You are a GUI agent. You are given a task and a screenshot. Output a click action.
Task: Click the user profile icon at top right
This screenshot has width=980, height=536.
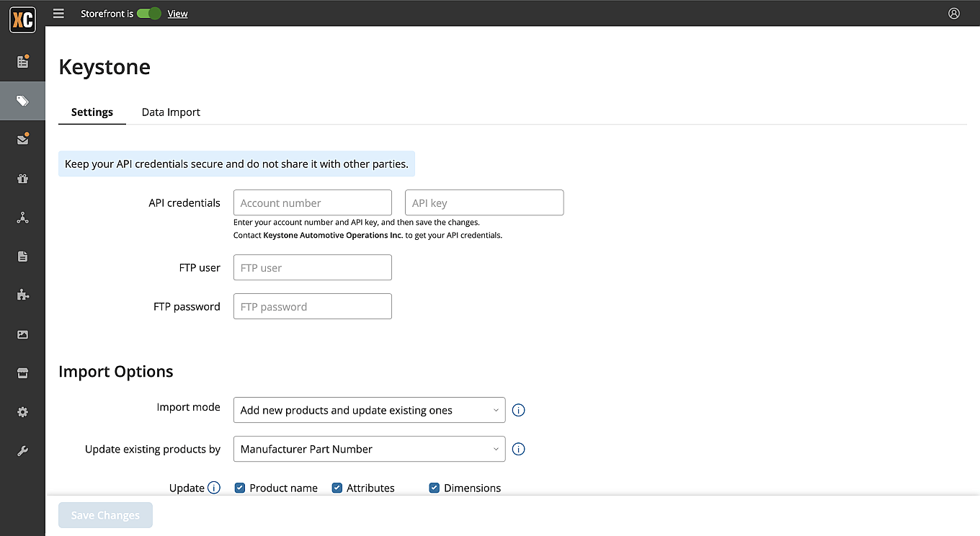coord(954,13)
